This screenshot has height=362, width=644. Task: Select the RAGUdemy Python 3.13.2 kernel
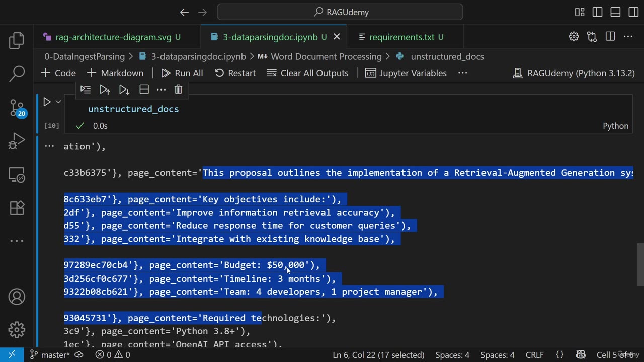coord(574,73)
